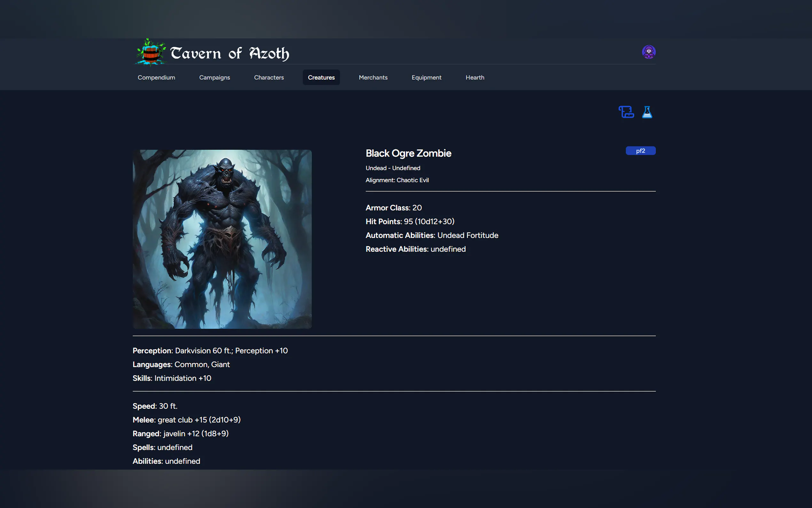Open the Merchants section
This screenshot has height=508, width=812.
[373, 77]
